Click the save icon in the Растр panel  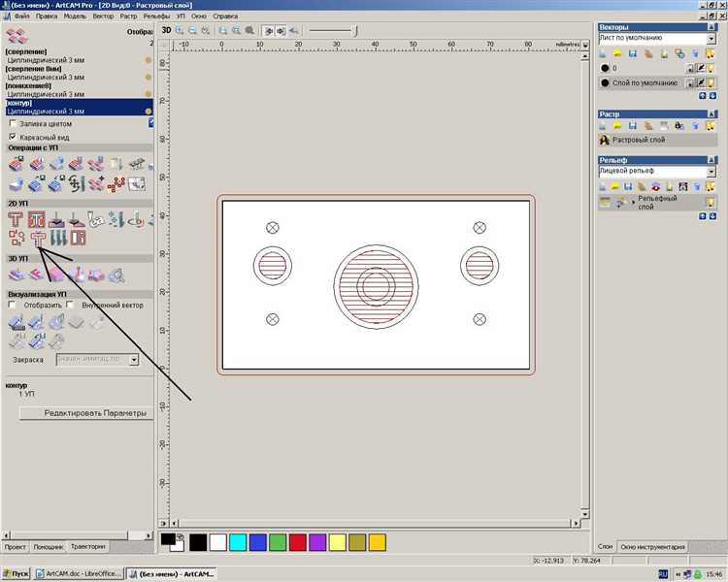pos(632,126)
